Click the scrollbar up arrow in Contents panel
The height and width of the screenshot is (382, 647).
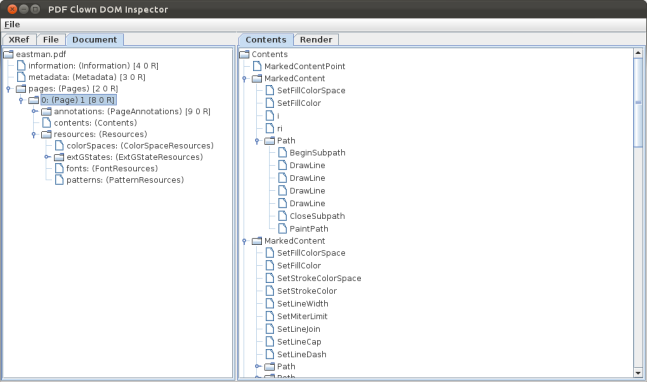click(638, 53)
